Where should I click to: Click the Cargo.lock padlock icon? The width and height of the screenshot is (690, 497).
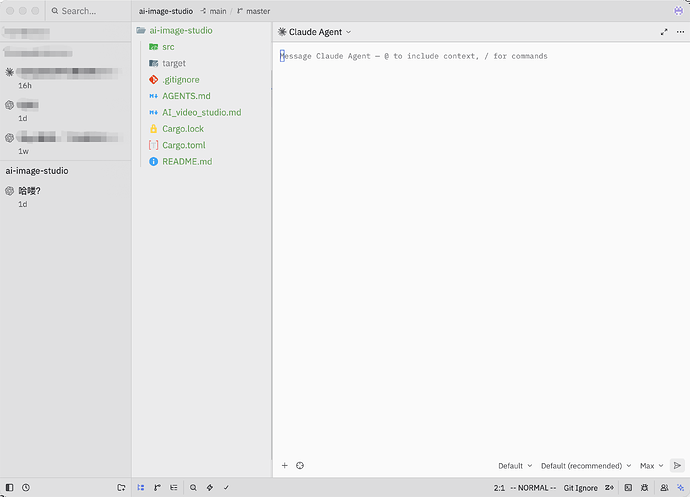154,129
